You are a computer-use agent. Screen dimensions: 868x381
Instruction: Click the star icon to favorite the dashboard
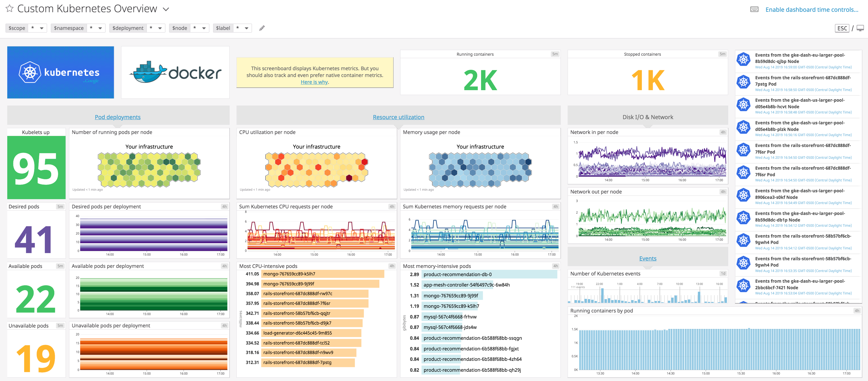point(10,9)
